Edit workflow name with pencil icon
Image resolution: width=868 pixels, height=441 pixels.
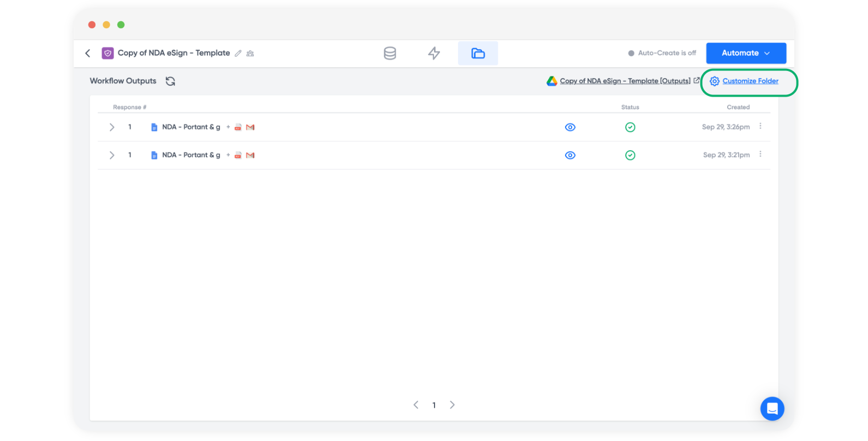(x=238, y=53)
